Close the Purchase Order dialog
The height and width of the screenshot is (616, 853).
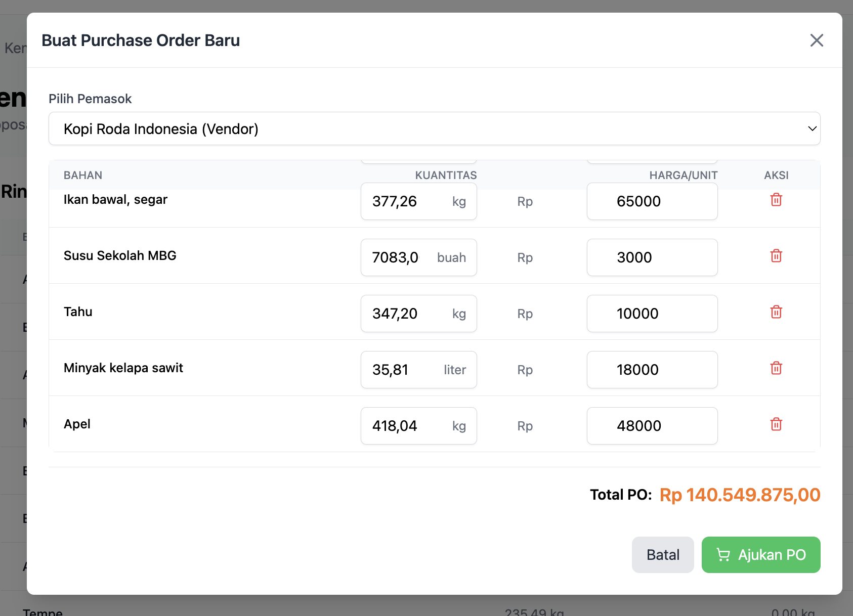click(817, 40)
